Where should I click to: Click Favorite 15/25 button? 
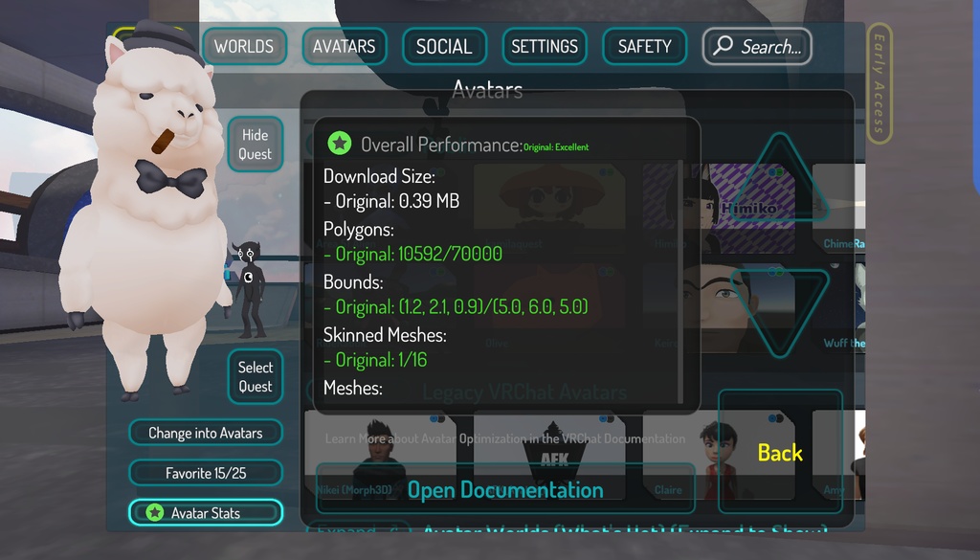pos(206,473)
